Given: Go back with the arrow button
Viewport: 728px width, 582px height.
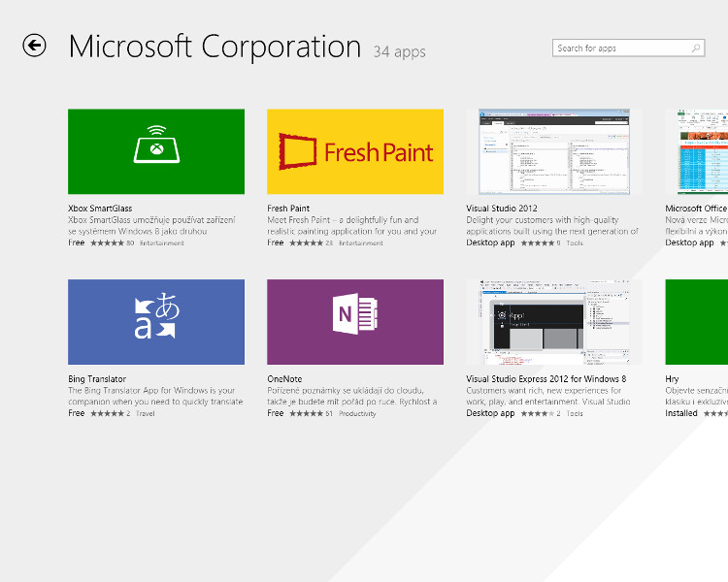Looking at the screenshot, I should [34, 46].
